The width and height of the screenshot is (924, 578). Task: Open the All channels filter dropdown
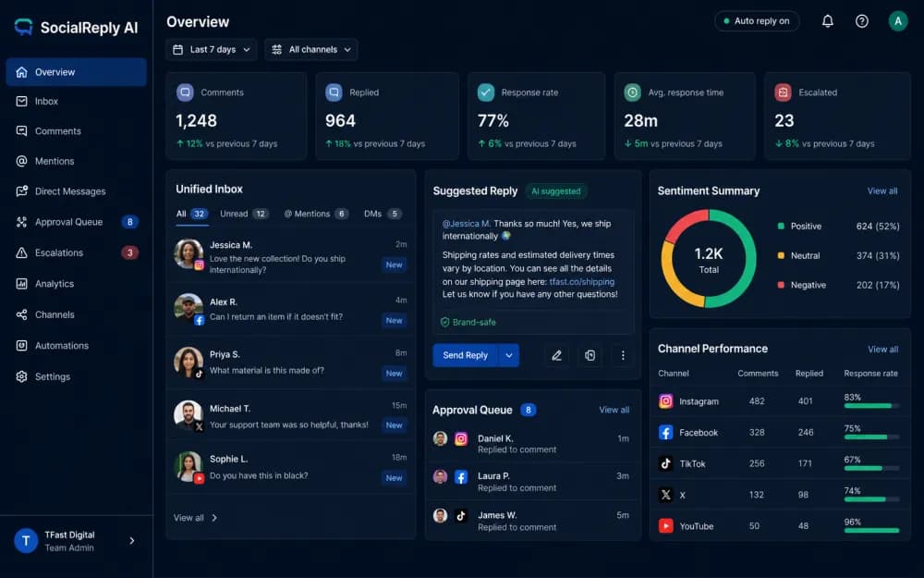311,50
